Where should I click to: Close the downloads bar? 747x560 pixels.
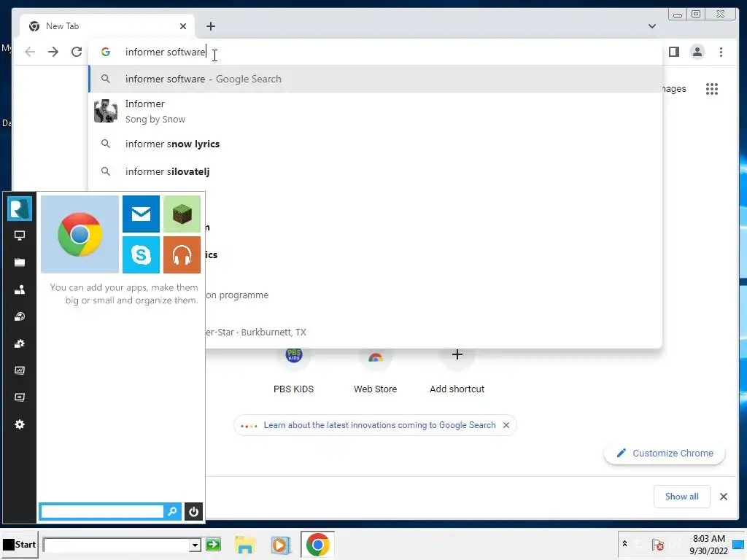click(x=723, y=497)
